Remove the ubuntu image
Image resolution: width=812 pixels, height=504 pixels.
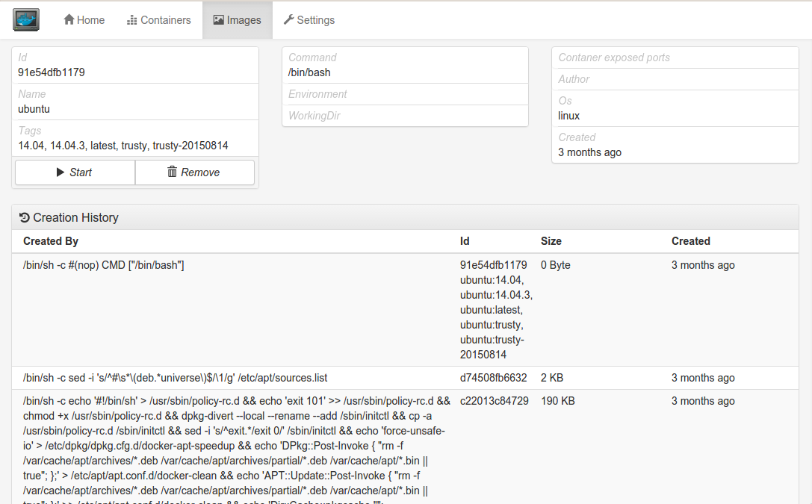(195, 172)
